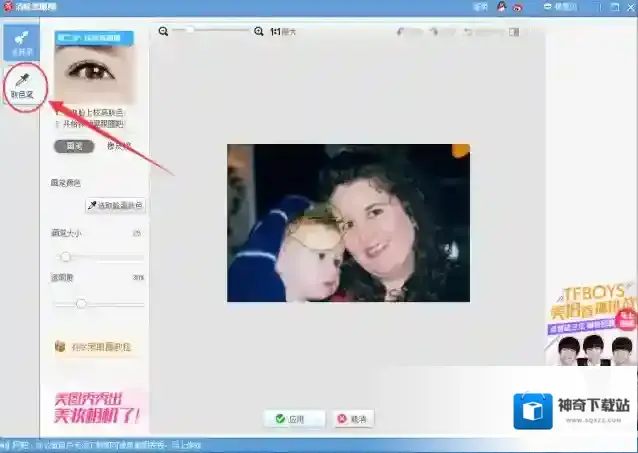Switch to the eraser (橡皮擦) mode
The image size is (638, 453).
pyautogui.click(x=118, y=146)
